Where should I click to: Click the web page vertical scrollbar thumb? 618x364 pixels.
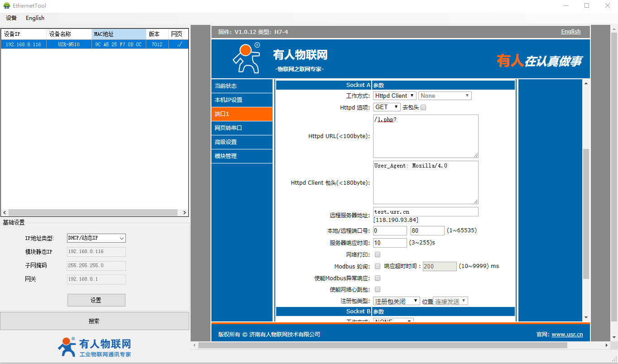pos(586,213)
